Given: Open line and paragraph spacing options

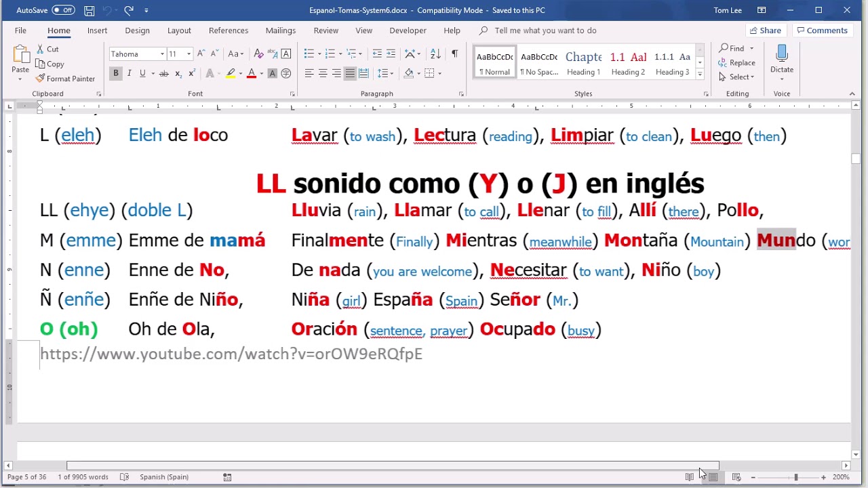Looking at the screenshot, I should tap(383, 73).
